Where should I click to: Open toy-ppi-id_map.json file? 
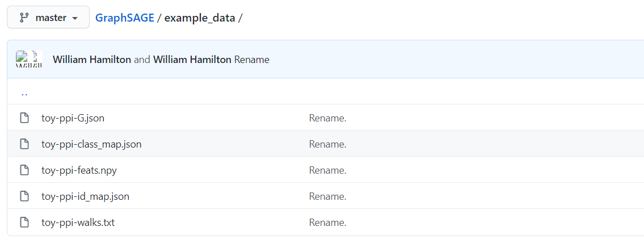pos(85,196)
